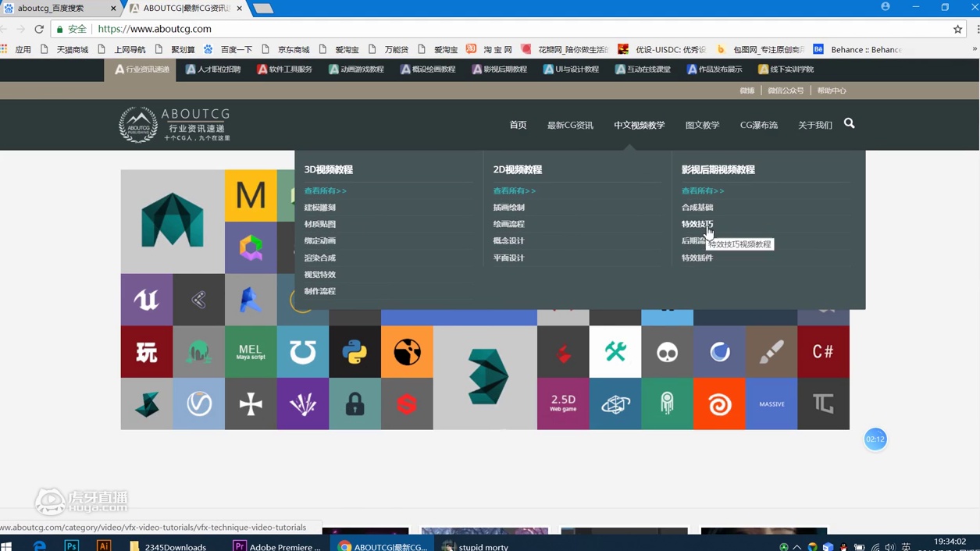The width and height of the screenshot is (980, 551).
Task: Click the ABOUTCG site logo
Action: (x=174, y=124)
